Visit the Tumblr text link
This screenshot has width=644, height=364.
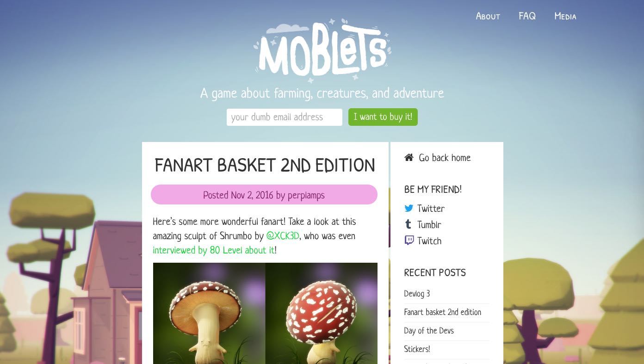point(429,225)
